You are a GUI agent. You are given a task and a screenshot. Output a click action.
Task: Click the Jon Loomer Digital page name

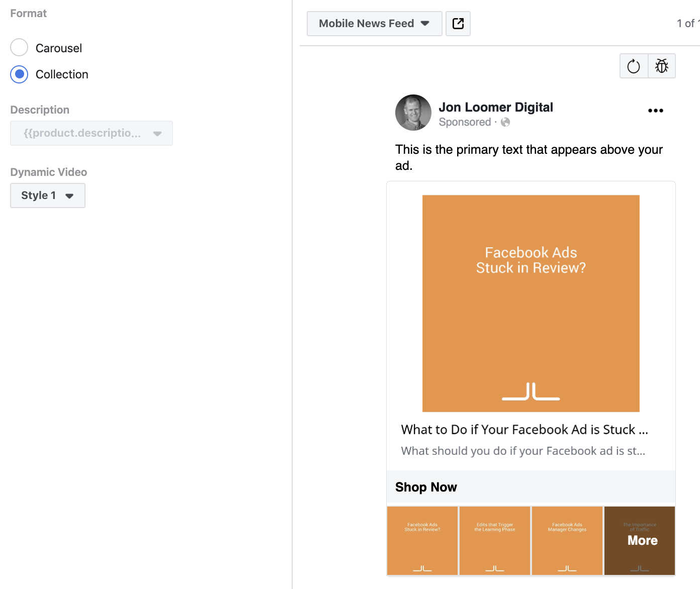coord(496,107)
